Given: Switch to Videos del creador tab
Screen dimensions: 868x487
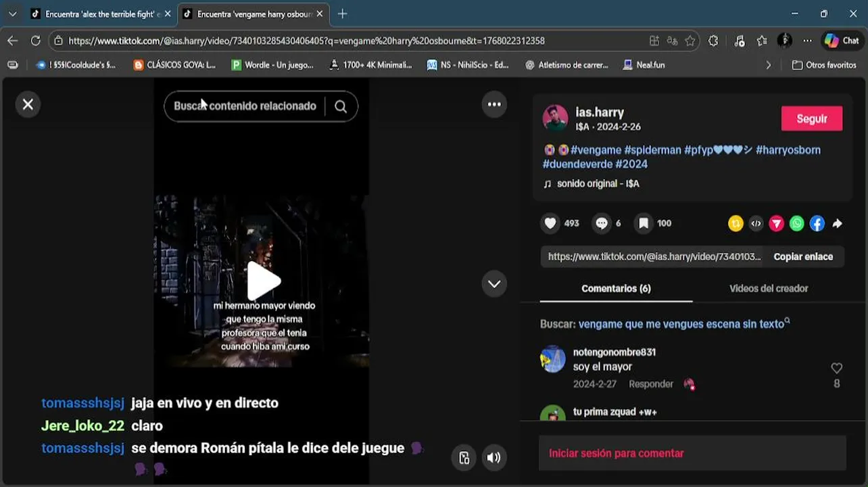Looking at the screenshot, I should pyautogui.click(x=769, y=289).
